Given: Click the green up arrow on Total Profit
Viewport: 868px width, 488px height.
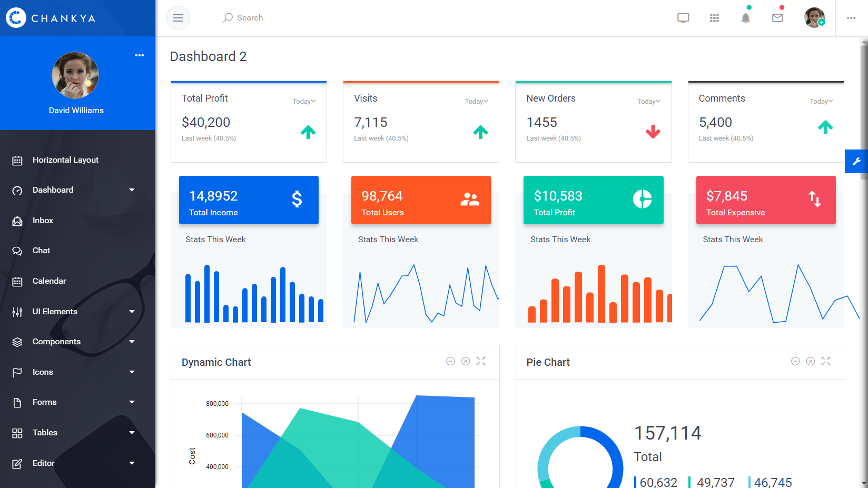Looking at the screenshot, I should pyautogui.click(x=308, y=132).
